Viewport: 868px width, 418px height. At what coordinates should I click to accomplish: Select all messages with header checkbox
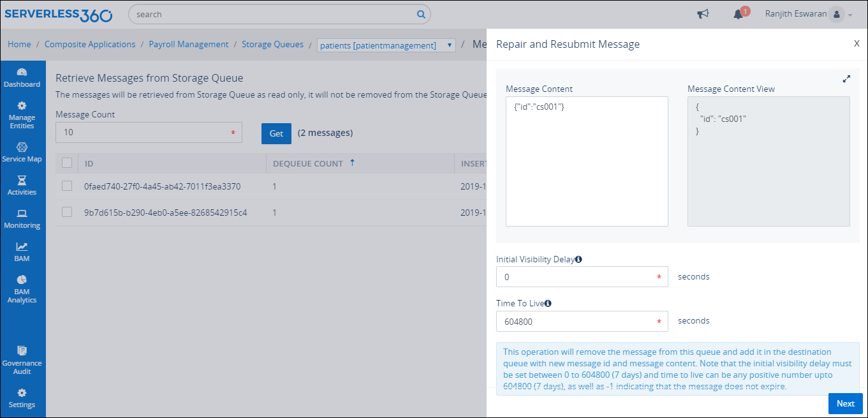66,163
